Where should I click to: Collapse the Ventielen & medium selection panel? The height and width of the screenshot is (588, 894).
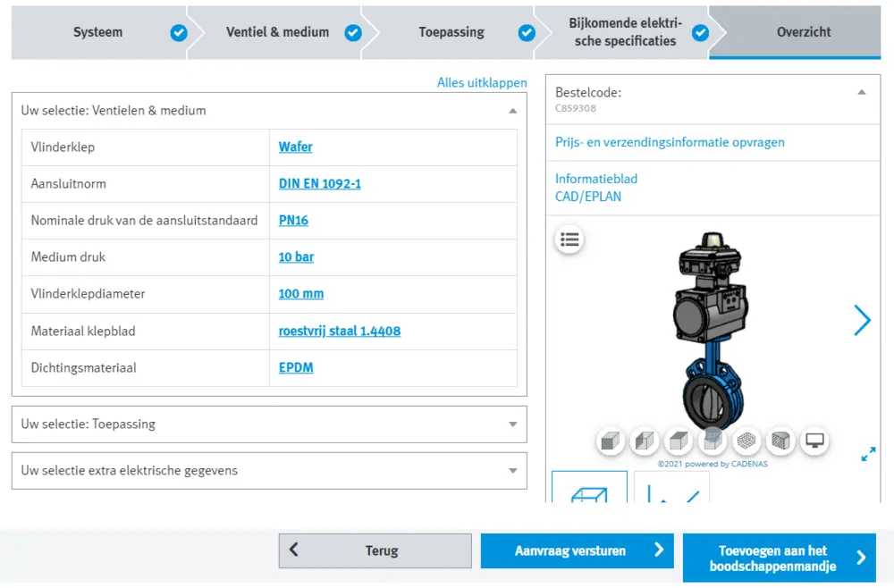pos(512,111)
